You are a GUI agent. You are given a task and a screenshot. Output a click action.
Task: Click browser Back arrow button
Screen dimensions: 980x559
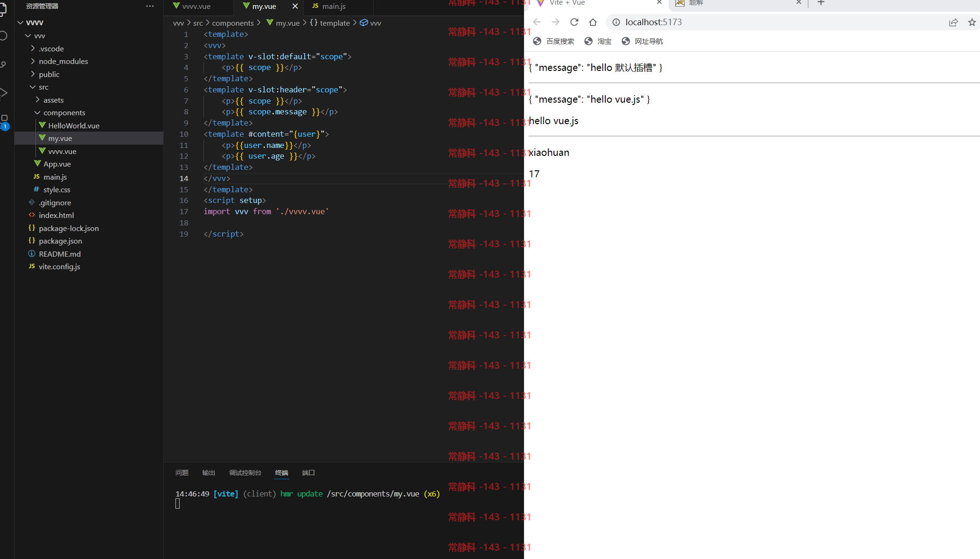pos(537,22)
